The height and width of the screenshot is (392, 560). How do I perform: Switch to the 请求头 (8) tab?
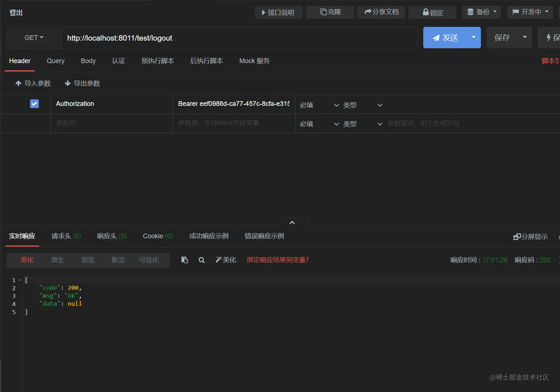pyautogui.click(x=66, y=236)
